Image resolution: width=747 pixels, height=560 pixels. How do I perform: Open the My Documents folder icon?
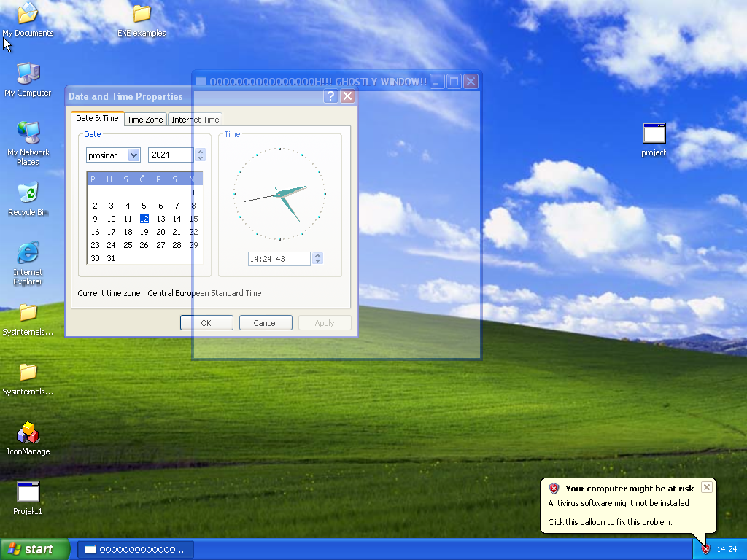(28, 15)
